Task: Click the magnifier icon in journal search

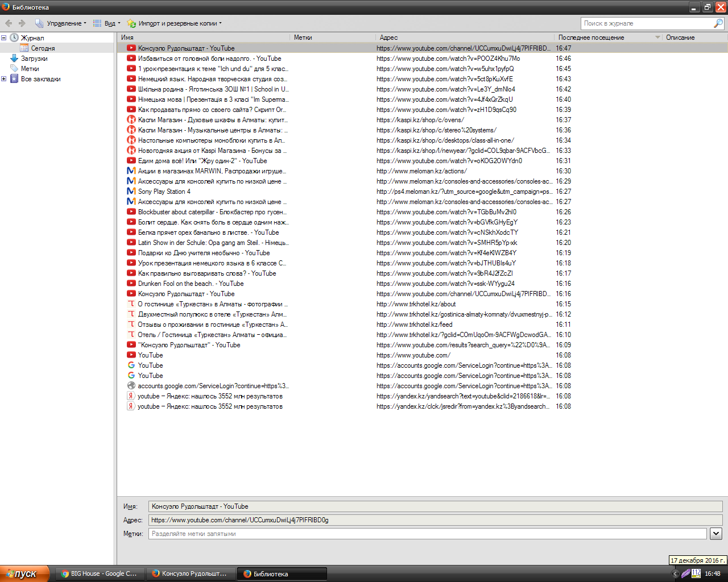Action: point(718,23)
